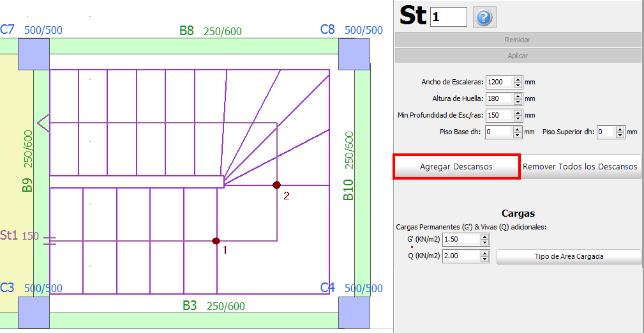Screen dimensions: 644x333
Task: Select column C7 square in the plan
Action: (x=33, y=54)
